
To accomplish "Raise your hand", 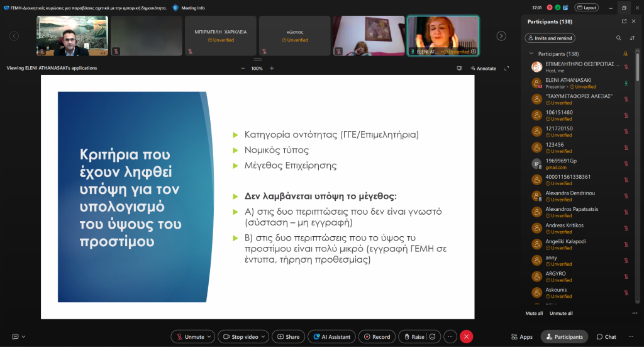I will [x=413, y=337].
